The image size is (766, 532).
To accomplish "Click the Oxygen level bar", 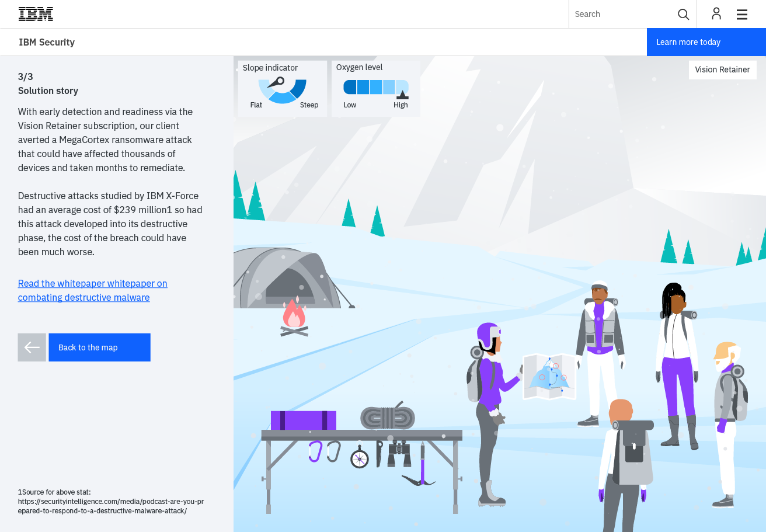I will [376, 88].
